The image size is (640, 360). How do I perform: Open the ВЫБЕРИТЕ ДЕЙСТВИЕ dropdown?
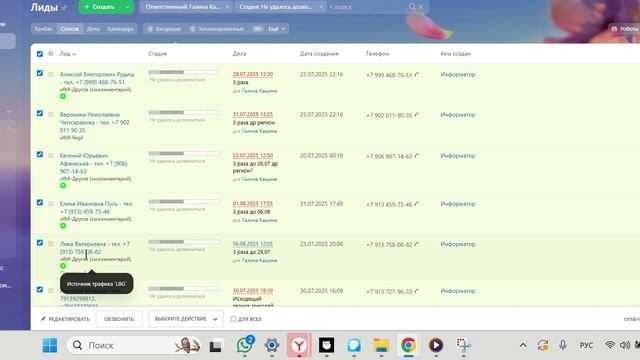[186, 319]
